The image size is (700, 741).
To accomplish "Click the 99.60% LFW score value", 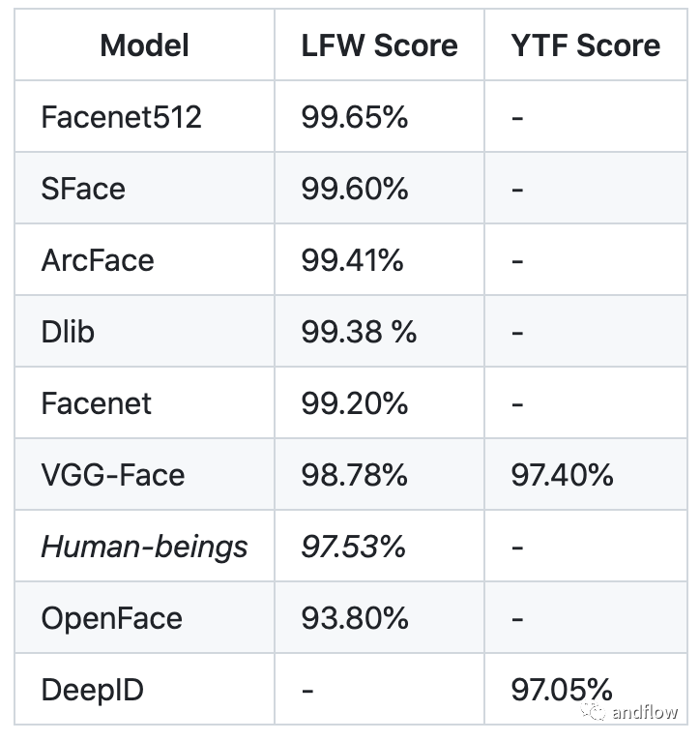I will [x=355, y=189].
